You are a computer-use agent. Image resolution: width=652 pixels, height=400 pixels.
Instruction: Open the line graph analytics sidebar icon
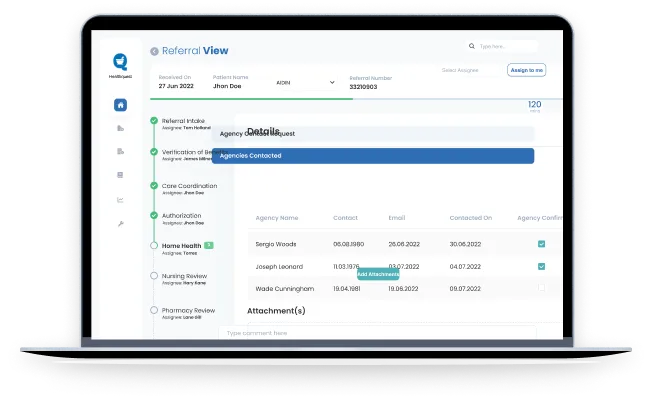[121, 199]
